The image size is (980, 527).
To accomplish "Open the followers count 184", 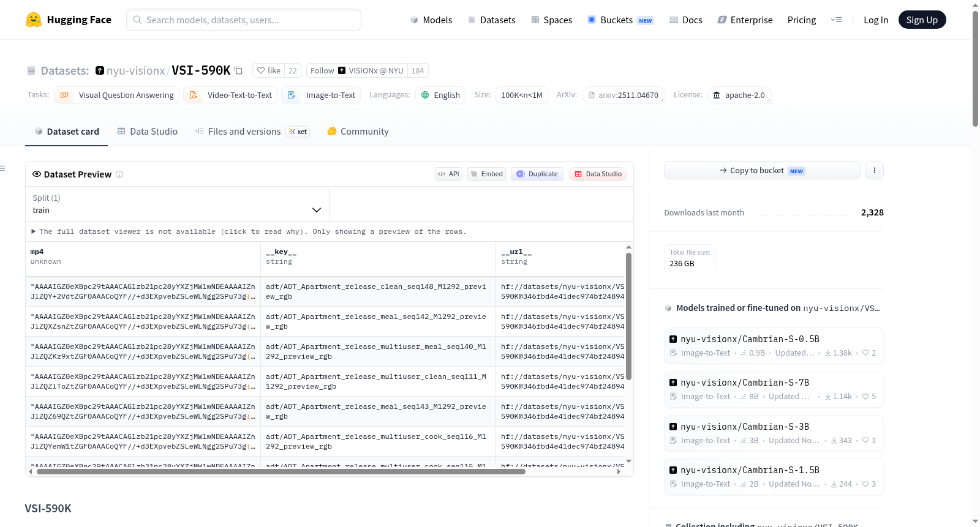I will click(418, 71).
